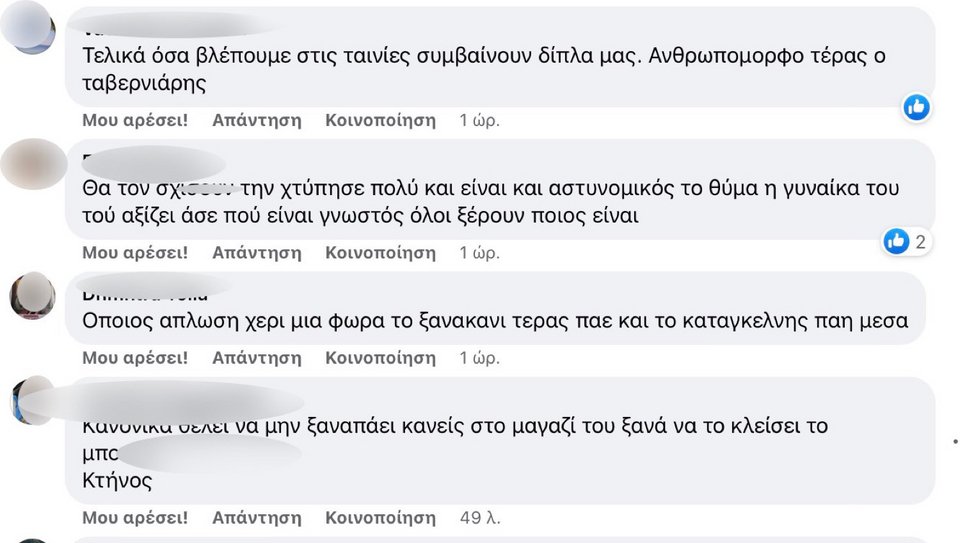This screenshot has height=543, width=960.
Task: Click the '1 ώρ.' timestamp on ταβερνιάρης comment
Action: click(x=480, y=120)
